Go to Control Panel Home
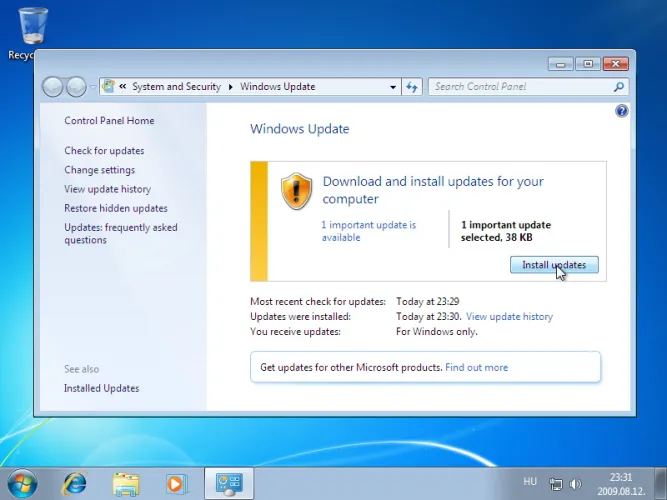 tap(109, 120)
